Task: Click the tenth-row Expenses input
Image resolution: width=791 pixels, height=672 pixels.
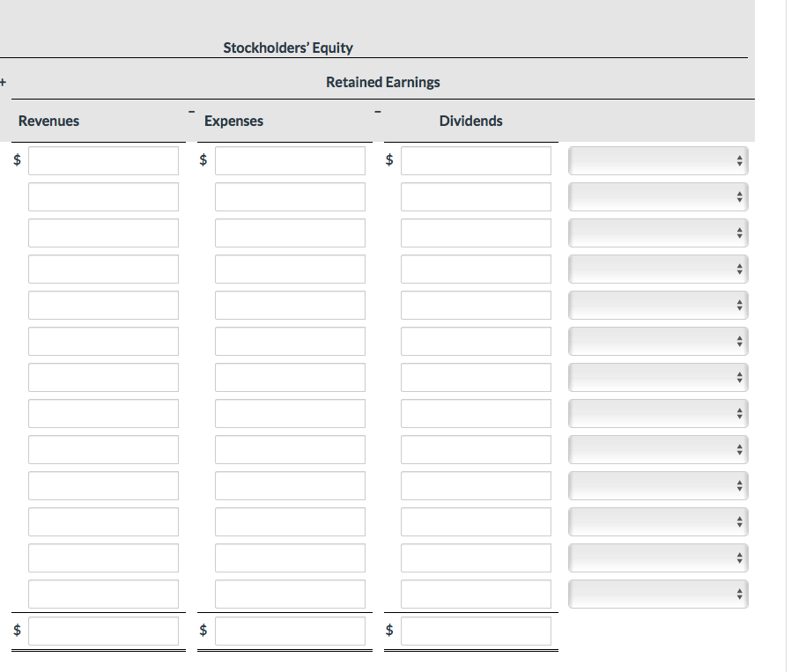Action: [290, 486]
